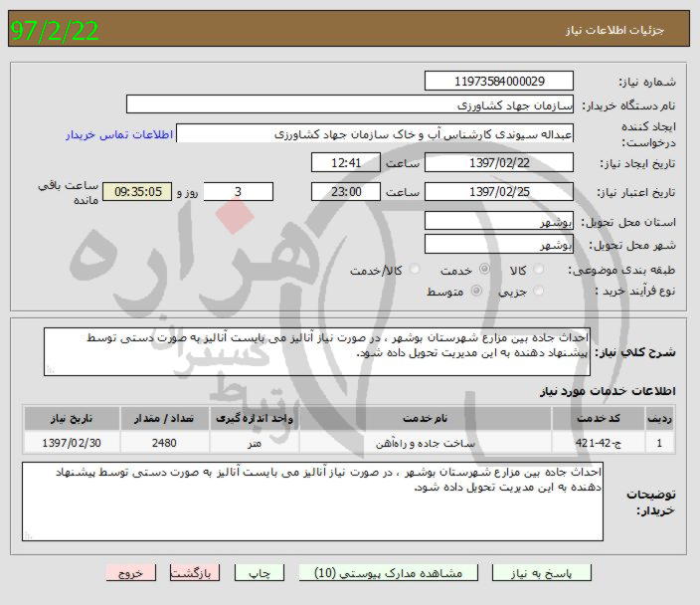Click the تعداد / مقدار column header
This screenshot has width=700, height=605.
tap(164, 418)
